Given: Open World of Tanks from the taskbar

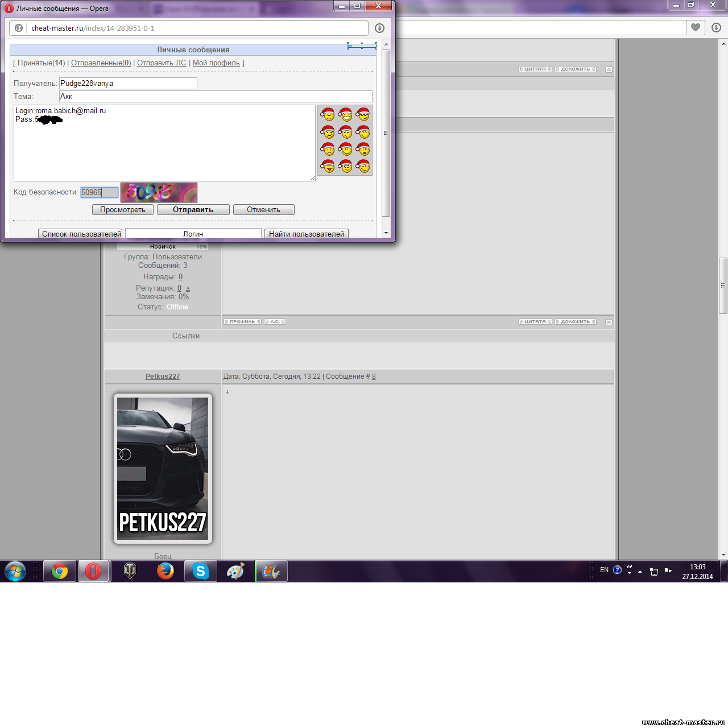Looking at the screenshot, I should (130, 571).
